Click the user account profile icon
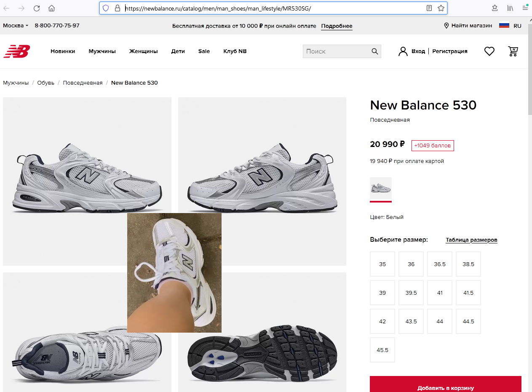Screen dimensions: 532x392 (x=403, y=51)
